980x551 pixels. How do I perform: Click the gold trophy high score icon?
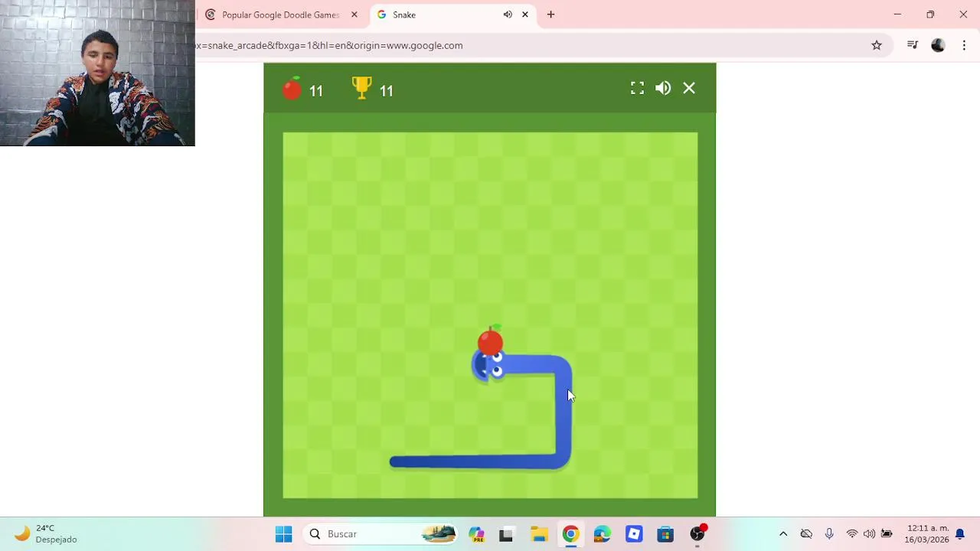tap(361, 88)
